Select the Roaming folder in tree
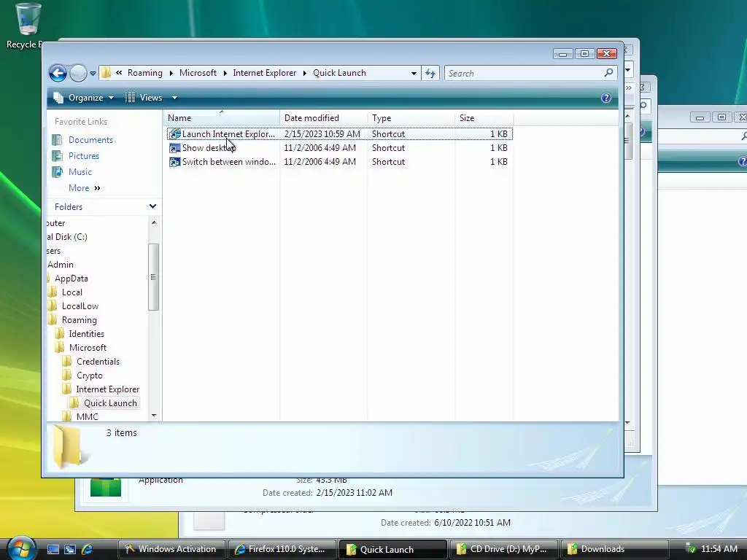 click(x=79, y=320)
